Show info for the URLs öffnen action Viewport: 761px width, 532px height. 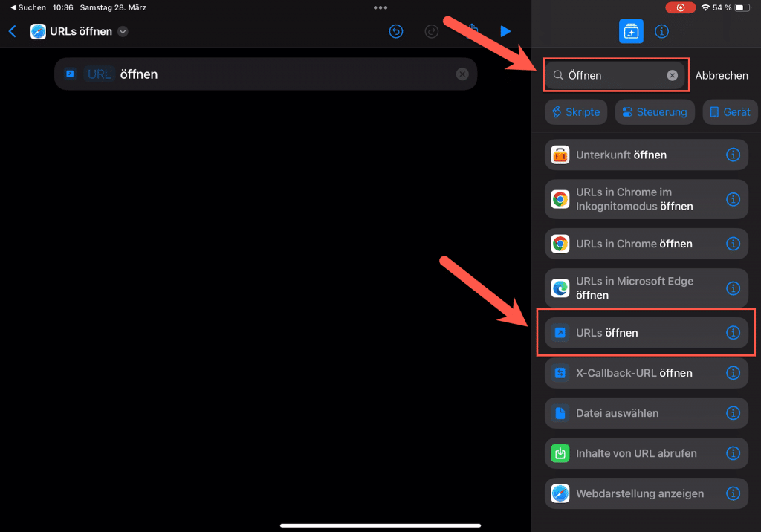(733, 333)
